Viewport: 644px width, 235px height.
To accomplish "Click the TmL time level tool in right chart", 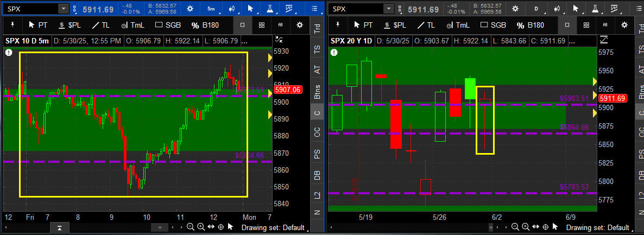I will click(x=456, y=25).
